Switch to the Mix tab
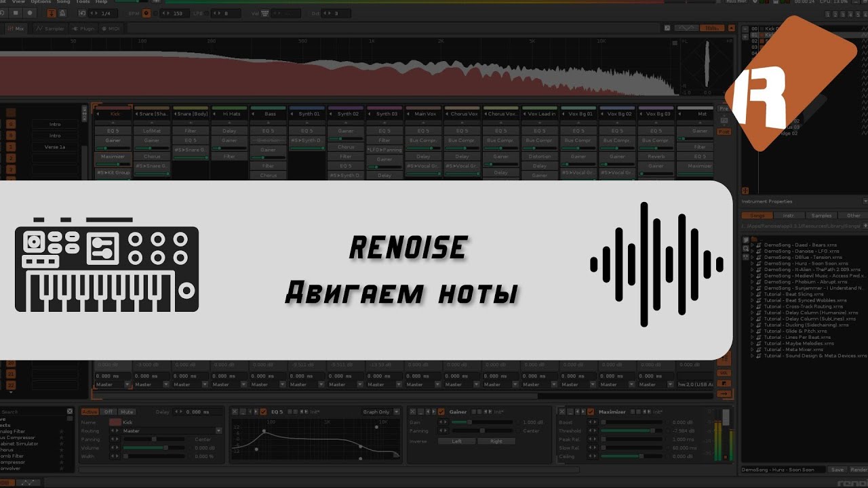This screenshot has width=868, height=488. 16,28
